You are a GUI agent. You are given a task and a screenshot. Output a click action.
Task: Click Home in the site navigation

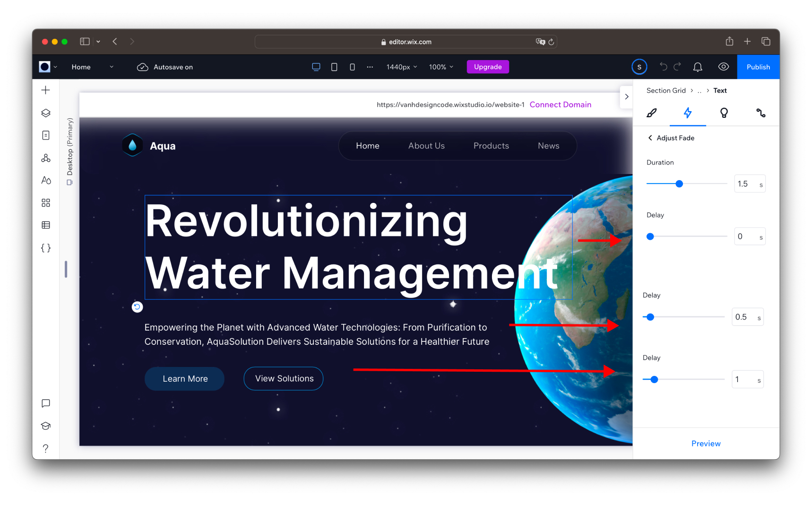click(368, 146)
